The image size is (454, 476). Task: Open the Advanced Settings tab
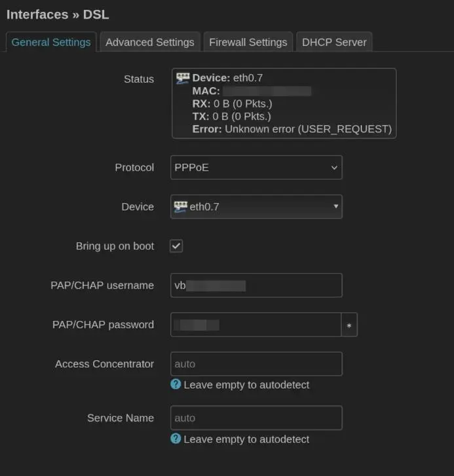(x=150, y=42)
